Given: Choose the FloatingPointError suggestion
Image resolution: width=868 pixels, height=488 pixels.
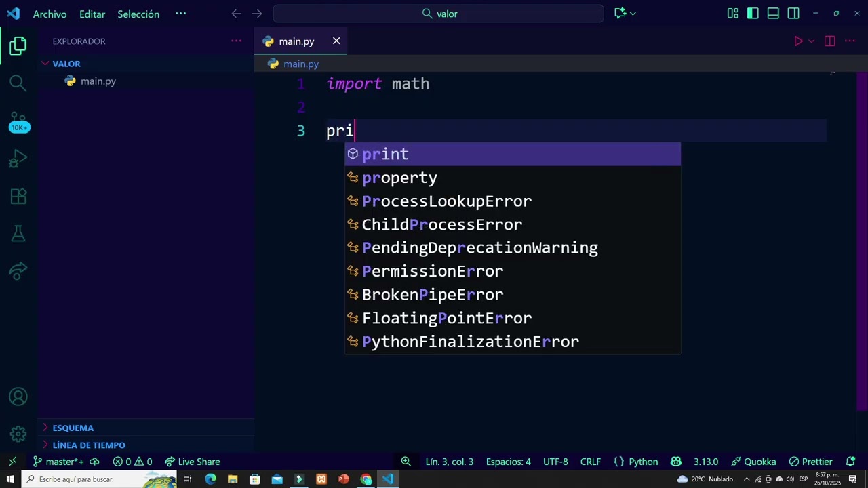Looking at the screenshot, I should point(513,318).
